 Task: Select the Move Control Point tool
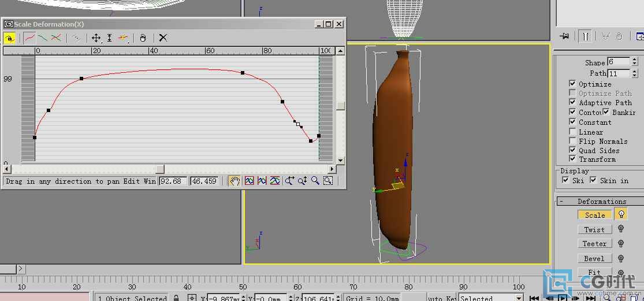click(96, 38)
